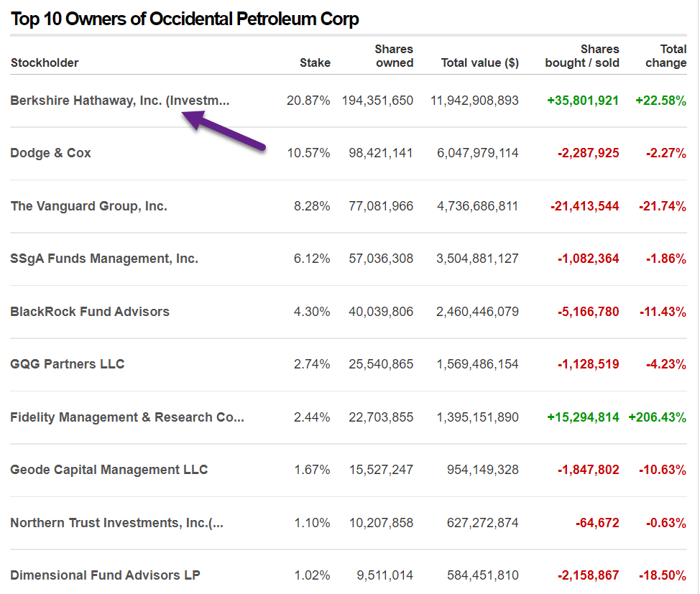Select the 6.12% stake value
The height and width of the screenshot is (594, 700).
(x=312, y=259)
